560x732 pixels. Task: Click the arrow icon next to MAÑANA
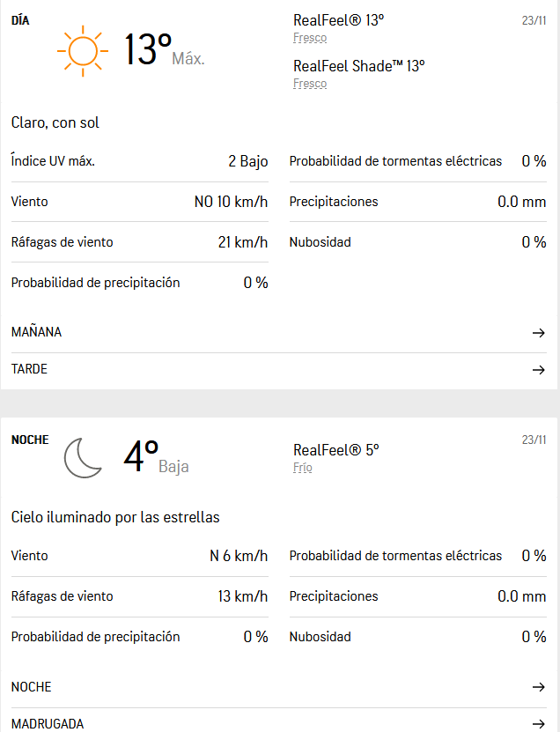pos(538,333)
